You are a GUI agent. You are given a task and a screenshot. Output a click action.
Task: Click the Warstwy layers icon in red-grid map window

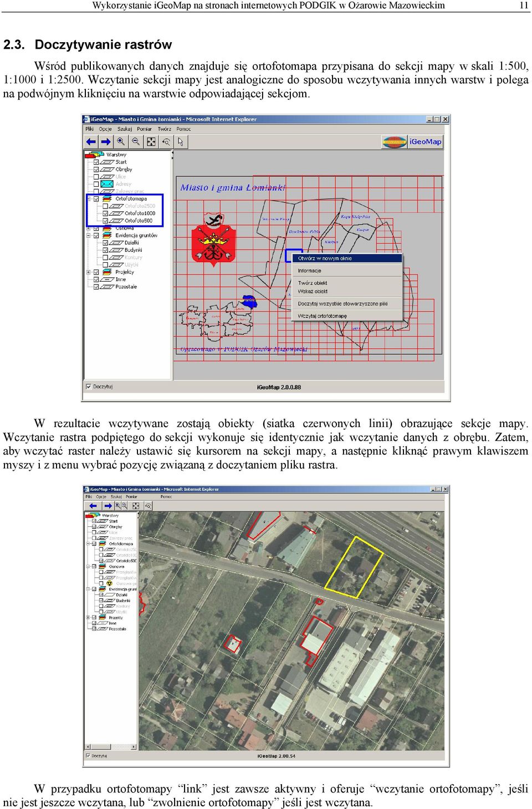(x=94, y=155)
